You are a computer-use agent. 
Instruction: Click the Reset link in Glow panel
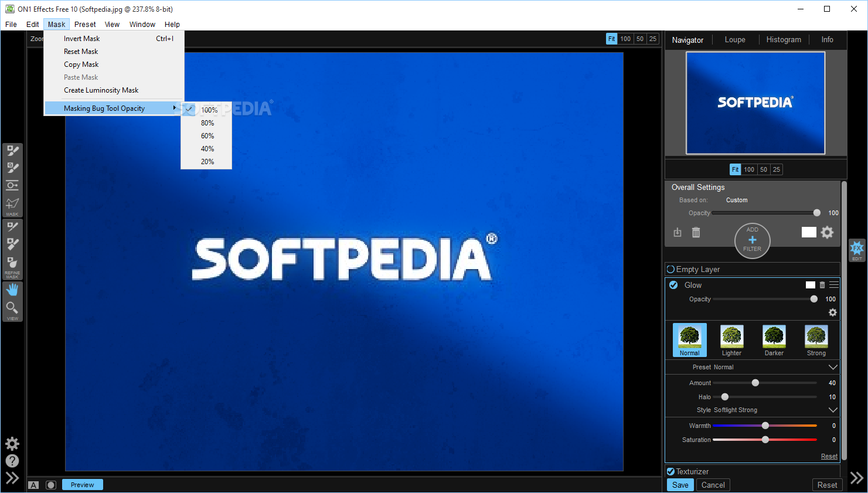pyautogui.click(x=829, y=456)
